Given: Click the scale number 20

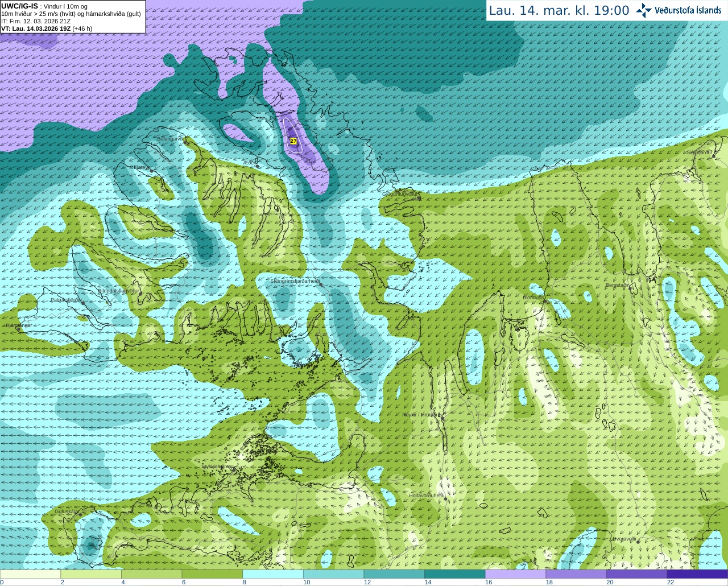Looking at the screenshot, I should (610, 582).
